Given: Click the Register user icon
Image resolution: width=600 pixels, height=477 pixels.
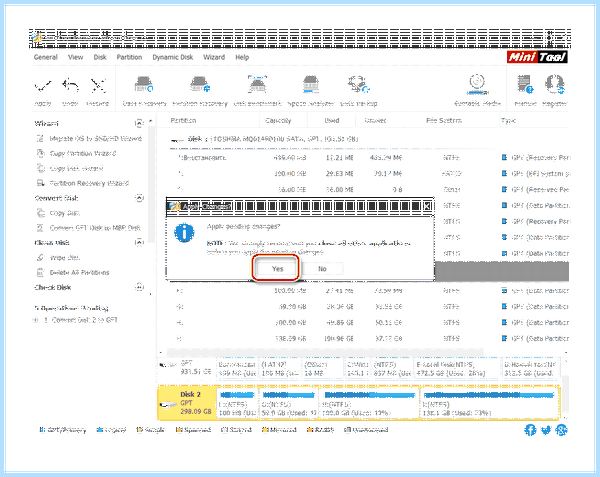Looking at the screenshot, I should pos(555,84).
